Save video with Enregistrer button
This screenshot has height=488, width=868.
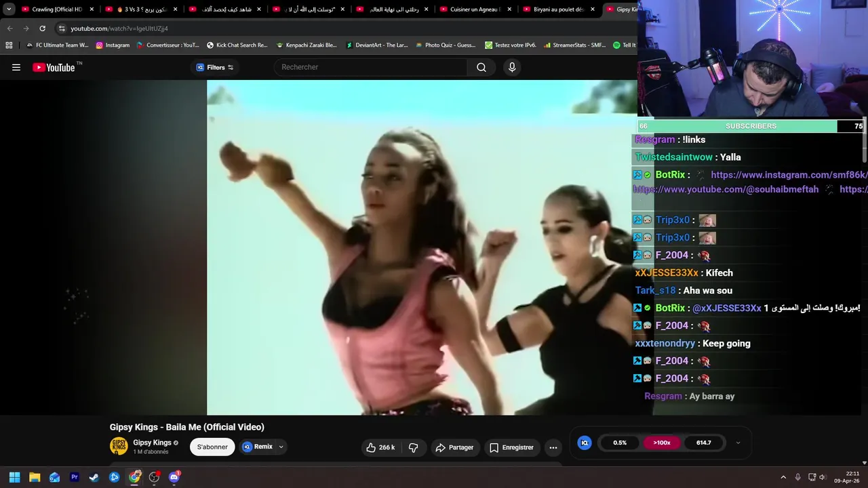(511, 447)
